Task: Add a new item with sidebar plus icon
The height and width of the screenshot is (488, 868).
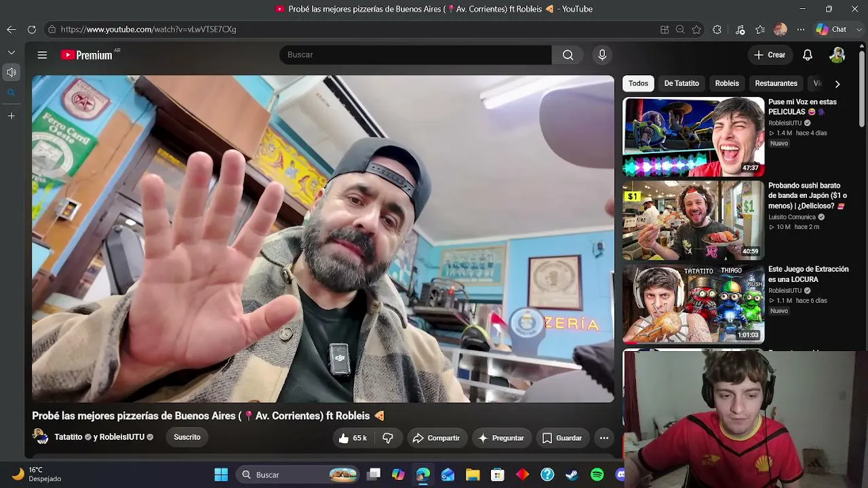Action: click(12, 116)
